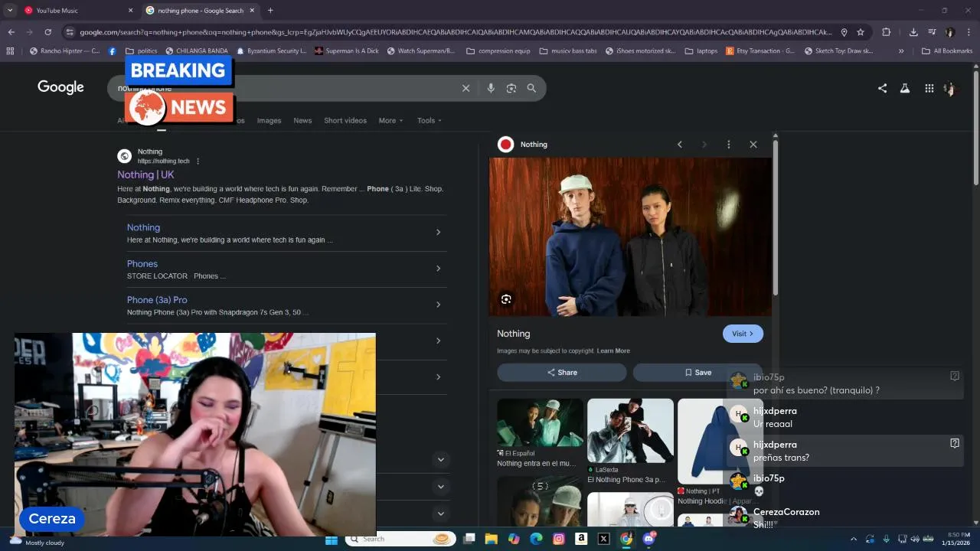Image resolution: width=980 pixels, height=551 pixels.
Task: Open the Phone (3a) Pro sitelink
Action: pyautogui.click(x=157, y=300)
